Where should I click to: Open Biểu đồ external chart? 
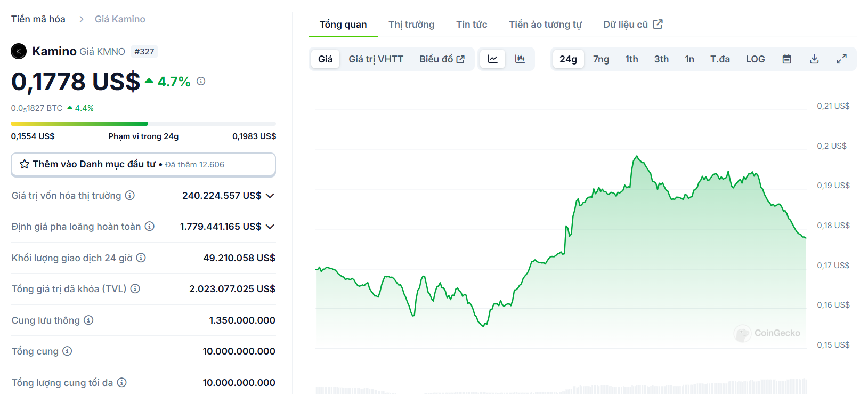(442, 59)
